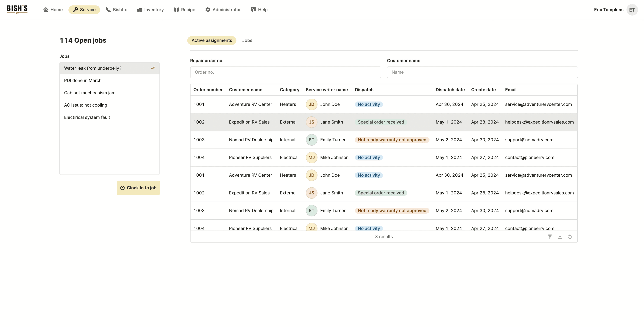Refresh the table using the reset icon
This screenshot has width=644, height=327.
pos(570,236)
